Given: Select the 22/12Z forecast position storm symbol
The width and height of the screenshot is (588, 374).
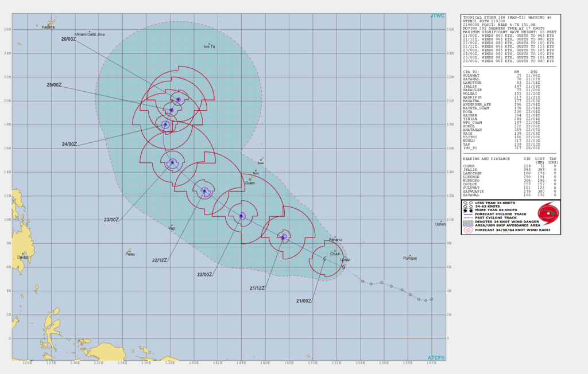Looking at the screenshot, I should 204,191.
